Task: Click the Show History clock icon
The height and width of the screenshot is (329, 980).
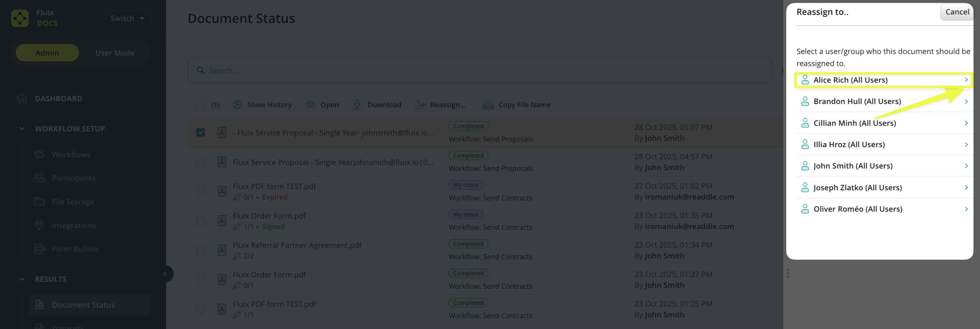Action: (237, 105)
